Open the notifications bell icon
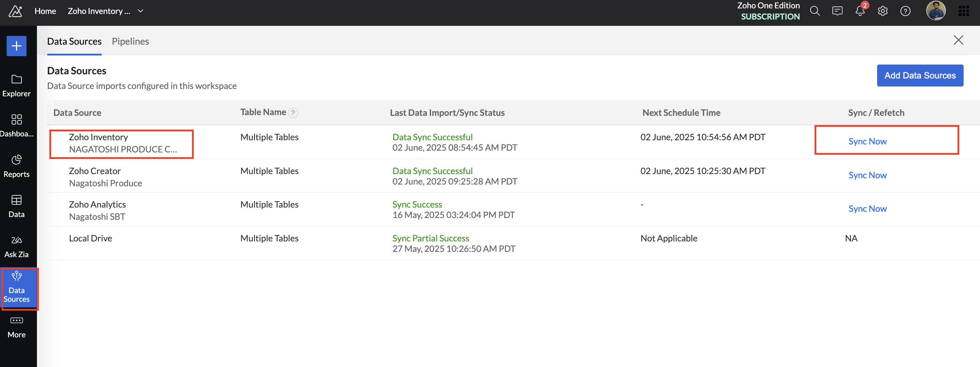Image resolution: width=980 pixels, height=367 pixels. (x=860, y=11)
